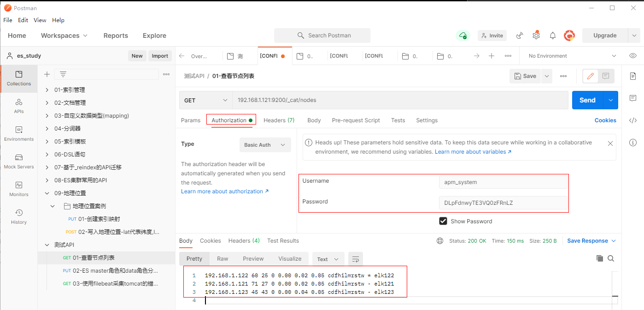Switch to the Headers (7) request tab
644x310 pixels.
[279, 120]
